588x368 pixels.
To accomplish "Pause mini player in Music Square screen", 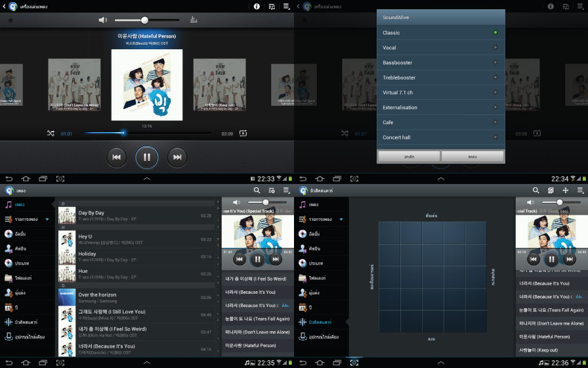I will (552, 259).
